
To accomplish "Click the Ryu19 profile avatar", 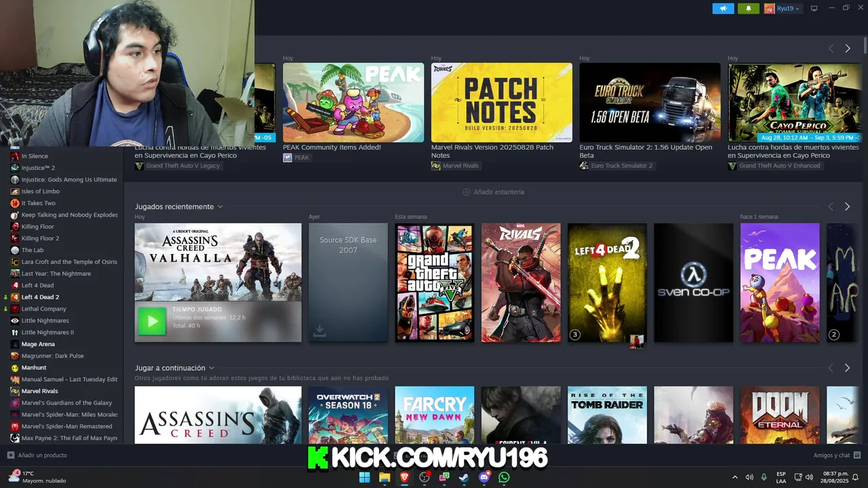I will pyautogui.click(x=769, y=8).
